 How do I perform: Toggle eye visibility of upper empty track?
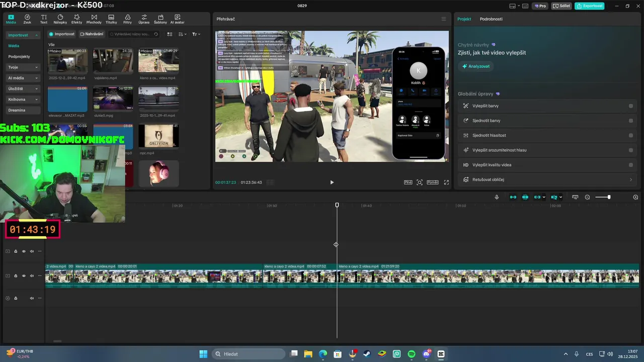pos(24,251)
